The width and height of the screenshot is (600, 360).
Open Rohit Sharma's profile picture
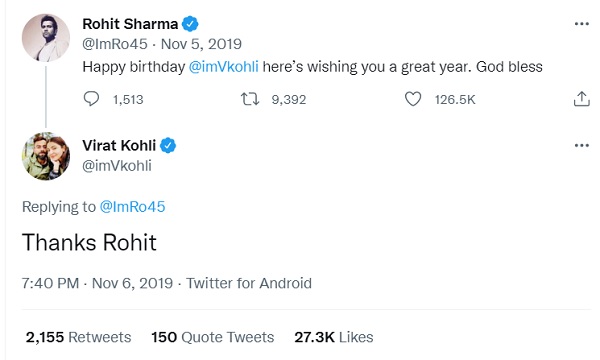[x=46, y=38]
